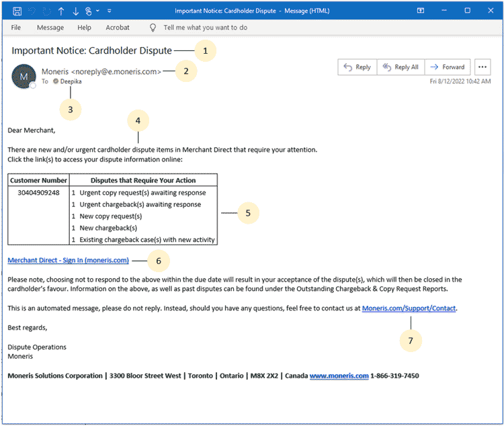
Task: Click the touch/mouse mode icon
Action: coord(89,11)
